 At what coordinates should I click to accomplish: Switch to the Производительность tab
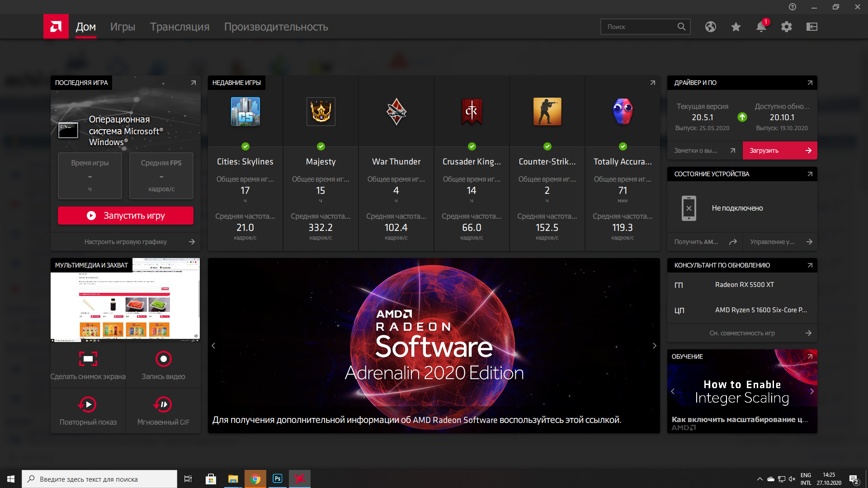[276, 27]
